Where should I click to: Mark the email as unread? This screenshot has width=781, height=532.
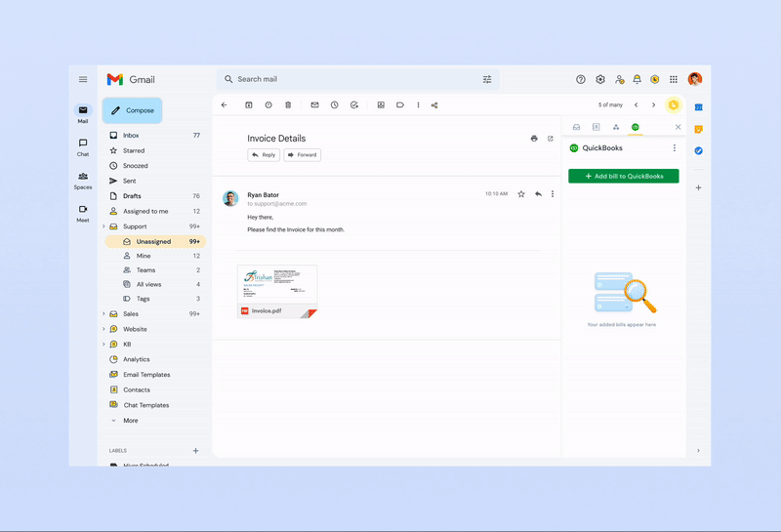coord(314,105)
